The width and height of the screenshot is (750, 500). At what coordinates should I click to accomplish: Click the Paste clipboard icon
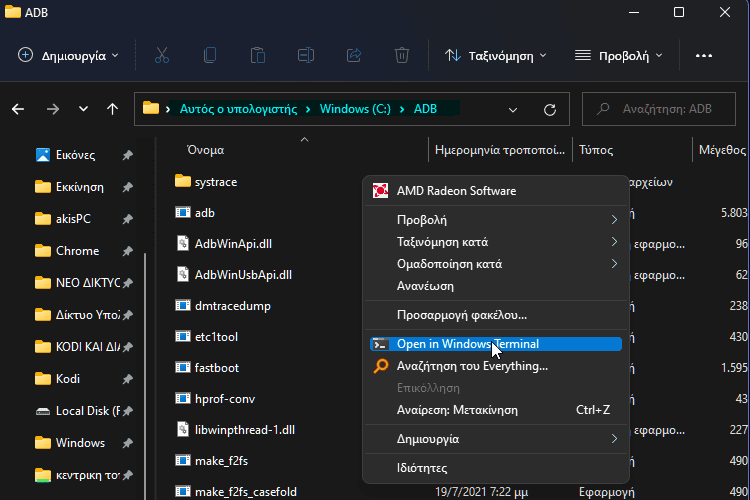click(x=258, y=55)
